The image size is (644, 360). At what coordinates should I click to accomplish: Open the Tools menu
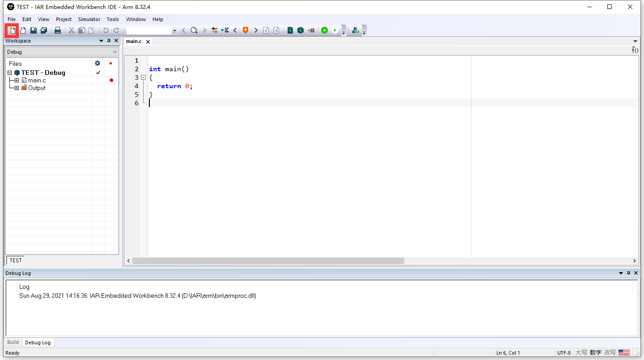tap(113, 19)
